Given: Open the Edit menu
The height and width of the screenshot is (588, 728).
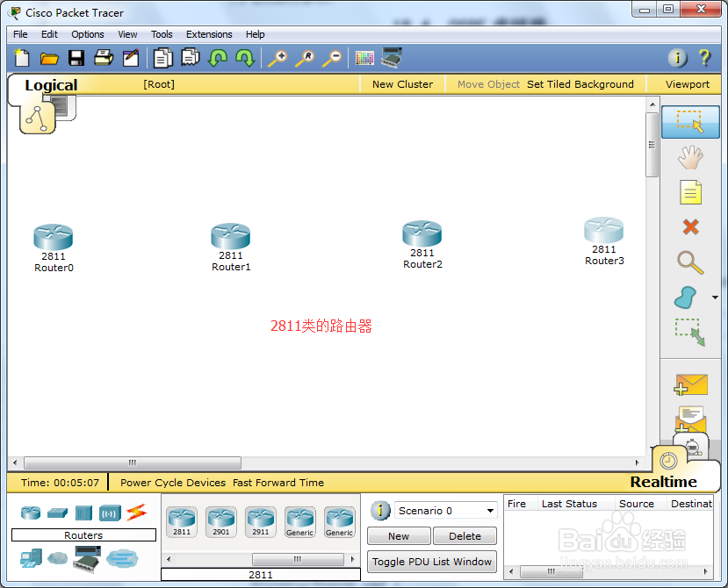Looking at the screenshot, I should click(49, 34).
